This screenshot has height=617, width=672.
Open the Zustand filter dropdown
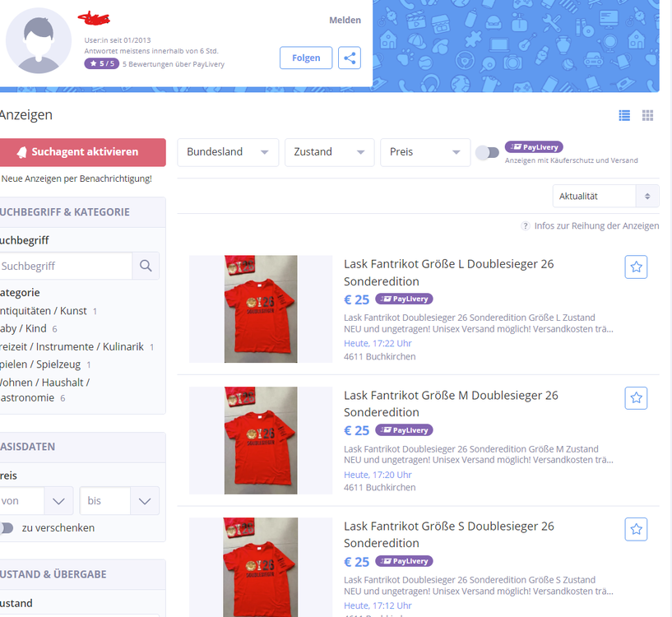330,152
